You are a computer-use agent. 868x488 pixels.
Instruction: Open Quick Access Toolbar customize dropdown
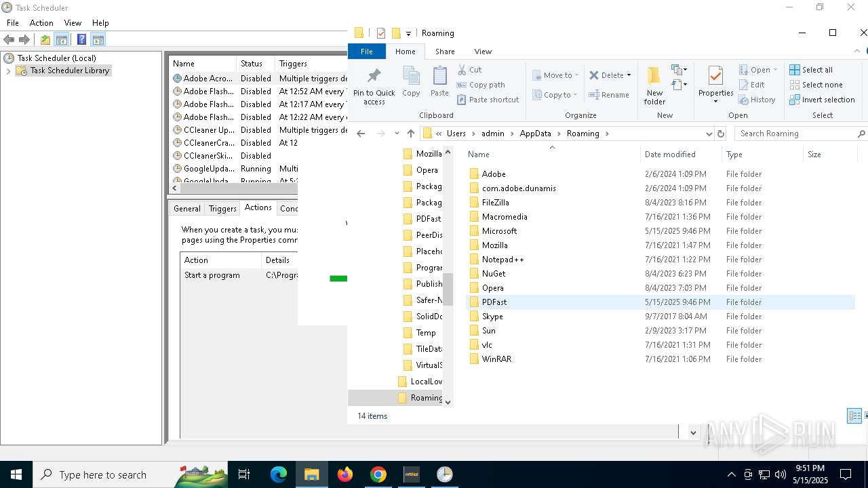click(408, 33)
